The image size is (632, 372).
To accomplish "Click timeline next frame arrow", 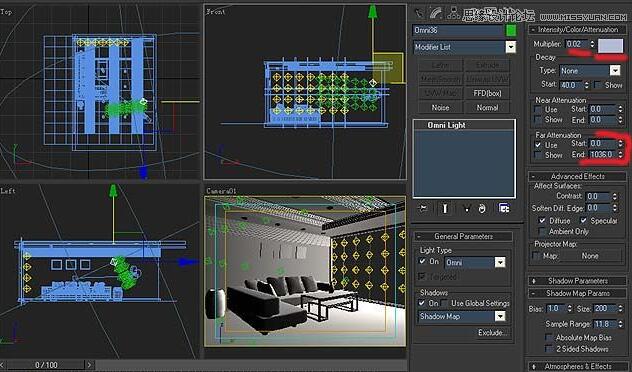I will (89, 365).
